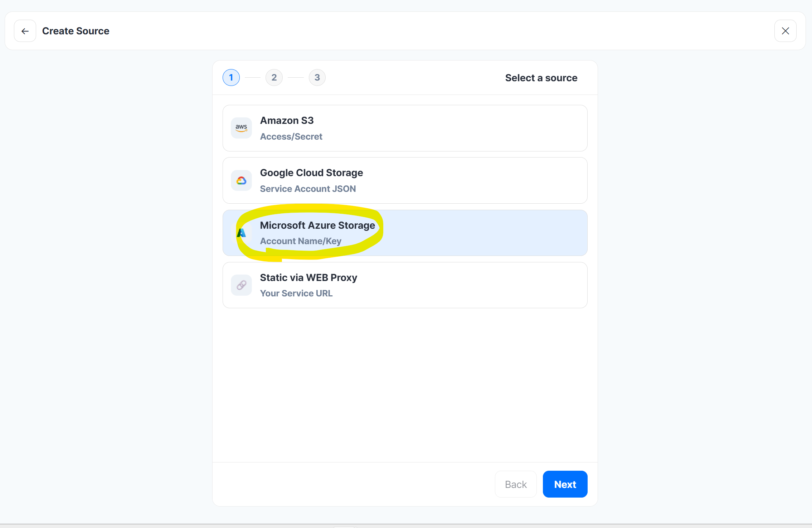The image size is (812, 528).
Task: Choose Google Cloud Storage source
Action: (404, 180)
